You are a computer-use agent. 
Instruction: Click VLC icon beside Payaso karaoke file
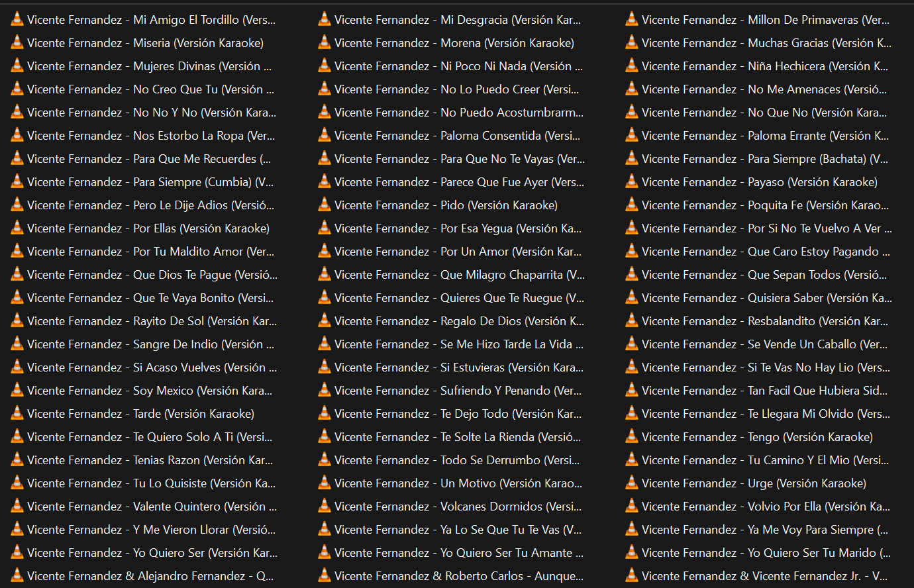pyautogui.click(x=632, y=182)
